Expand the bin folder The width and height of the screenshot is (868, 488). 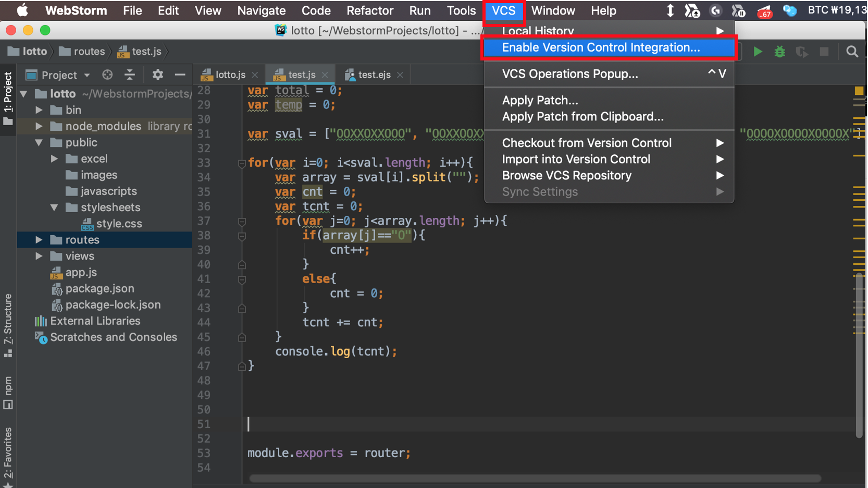(39, 110)
